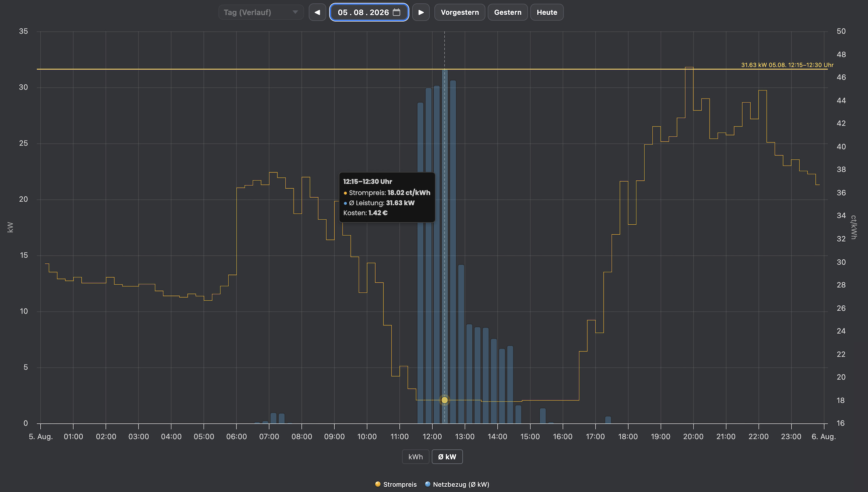Jump to Heute

coord(547,12)
